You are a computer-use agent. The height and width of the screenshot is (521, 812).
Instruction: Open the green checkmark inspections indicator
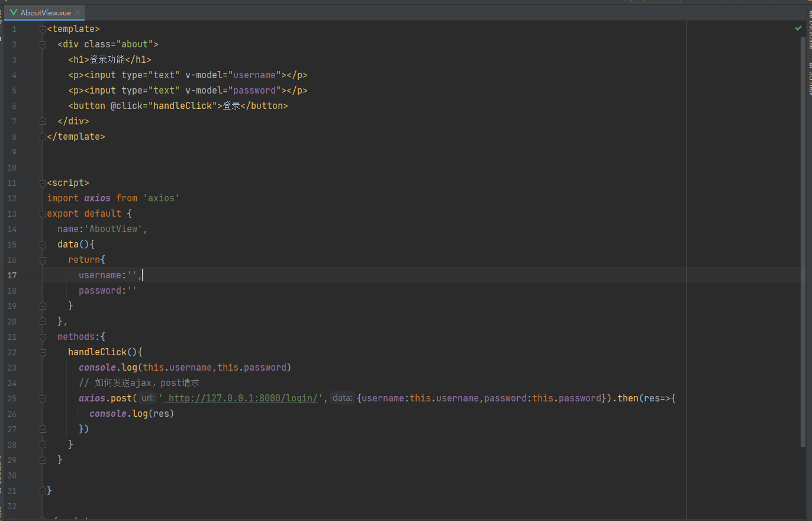click(x=798, y=28)
